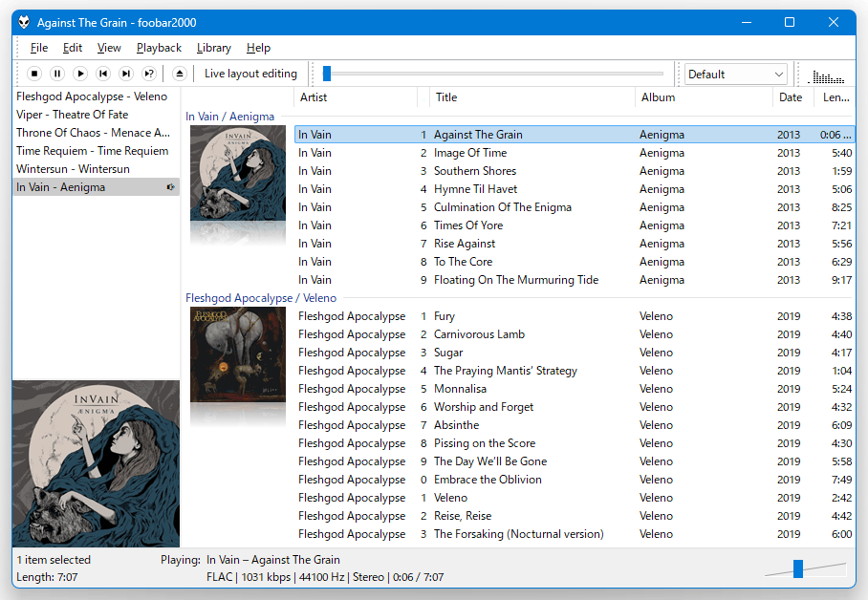868x600 pixels.
Task: Click the Veleno album cover thumbnail
Action: [x=238, y=354]
